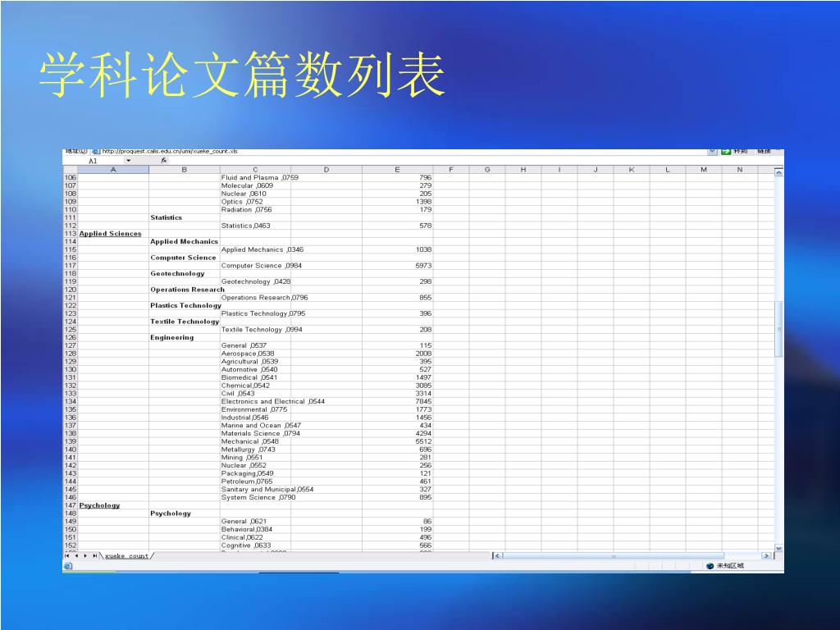
Task: Click the vertical scrollbar thumb
Action: click(x=779, y=329)
